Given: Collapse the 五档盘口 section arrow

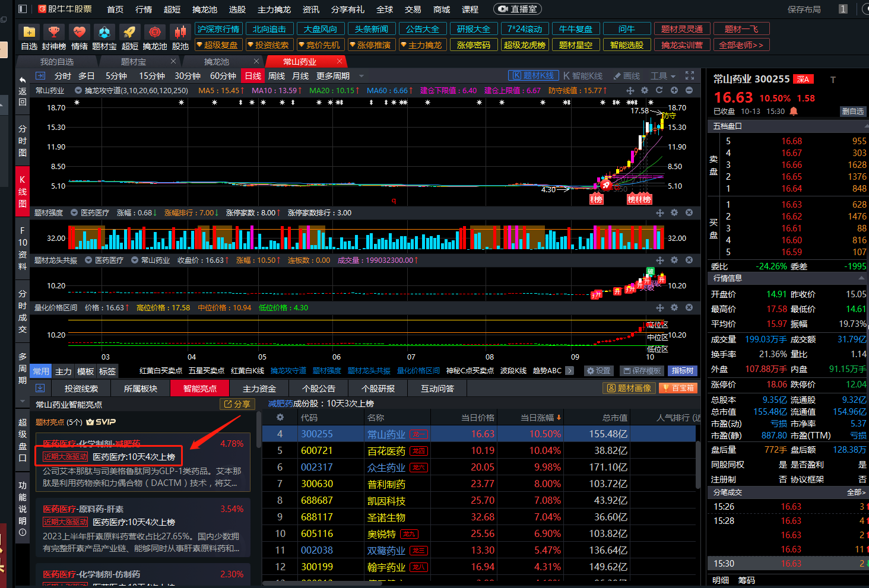Looking at the screenshot, I should [866, 126].
